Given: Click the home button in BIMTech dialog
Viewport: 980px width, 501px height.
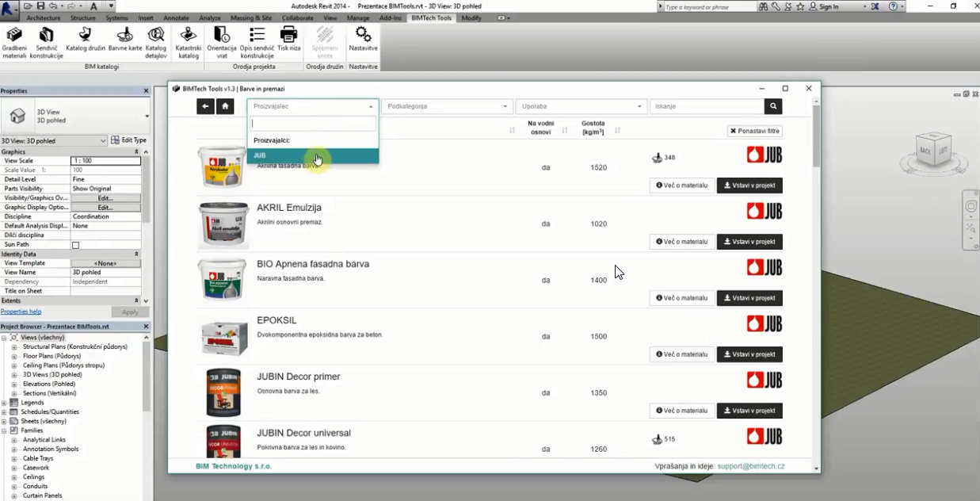Looking at the screenshot, I should [x=225, y=106].
